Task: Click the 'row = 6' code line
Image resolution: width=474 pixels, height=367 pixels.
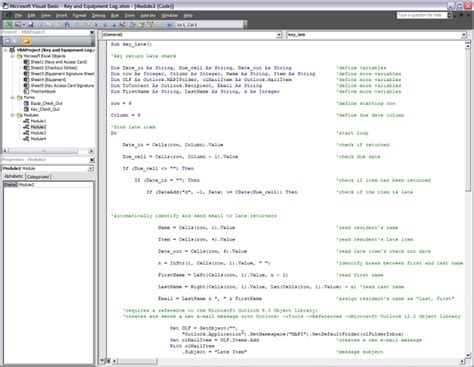Action: [x=121, y=104]
